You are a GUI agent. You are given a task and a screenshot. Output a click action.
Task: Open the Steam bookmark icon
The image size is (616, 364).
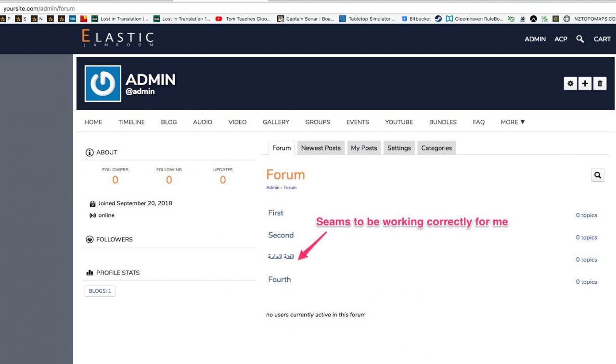pyautogui.click(x=438, y=19)
